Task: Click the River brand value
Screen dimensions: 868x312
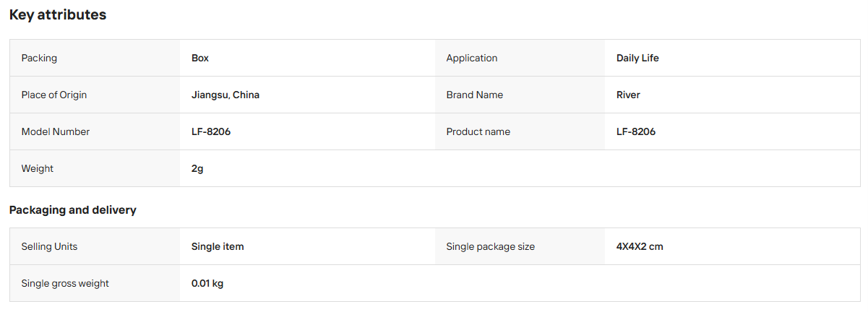Action: point(628,95)
